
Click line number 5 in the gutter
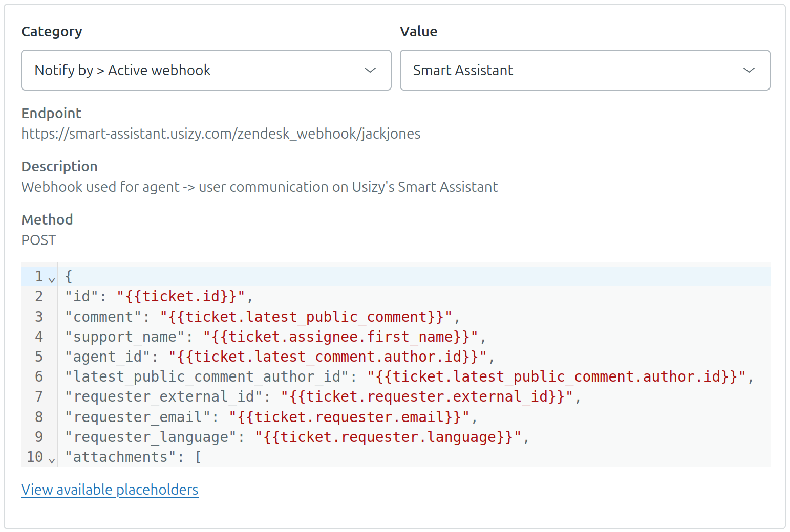(39, 356)
